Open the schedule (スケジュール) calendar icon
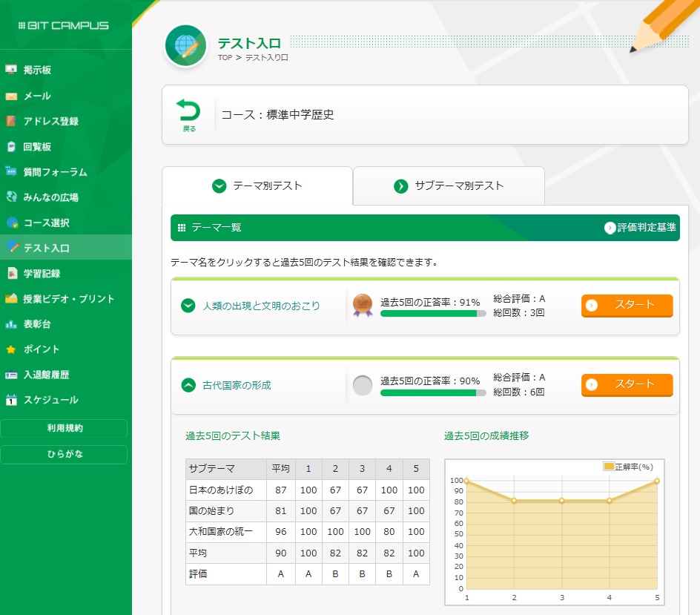This screenshot has height=615, width=700. 11,401
